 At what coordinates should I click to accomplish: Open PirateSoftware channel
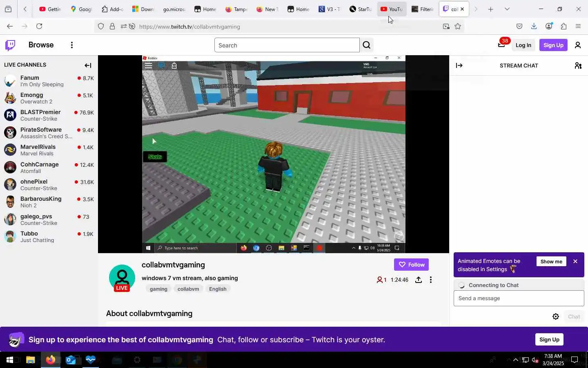[49, 133]
